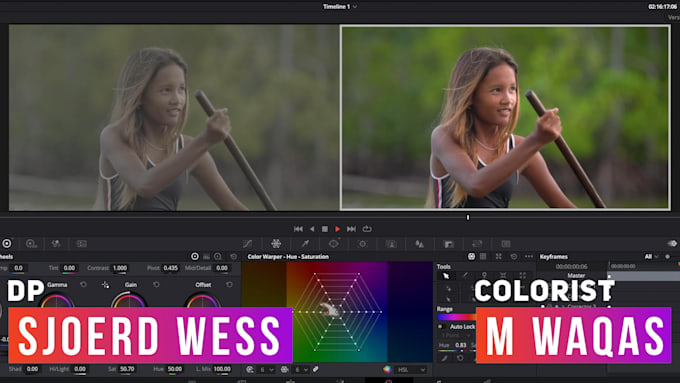Viewport: 680px width, 383px height.
Task: Edit the Mid/Detail value field
Action: point(222,268)
